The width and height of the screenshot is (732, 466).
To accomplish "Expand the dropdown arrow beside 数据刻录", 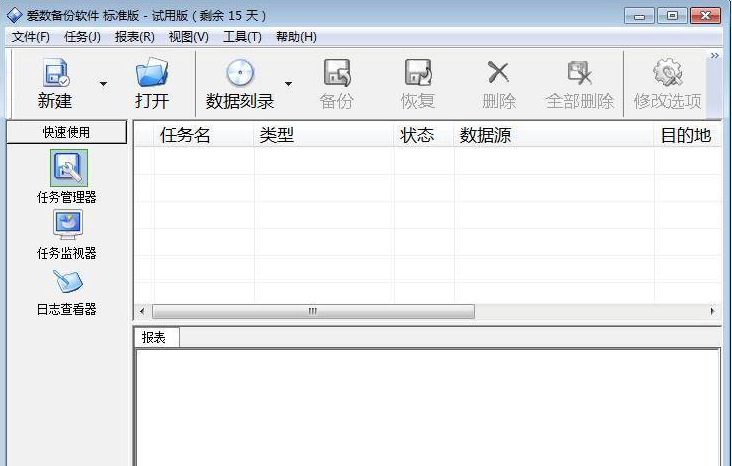I will [289, 84].
